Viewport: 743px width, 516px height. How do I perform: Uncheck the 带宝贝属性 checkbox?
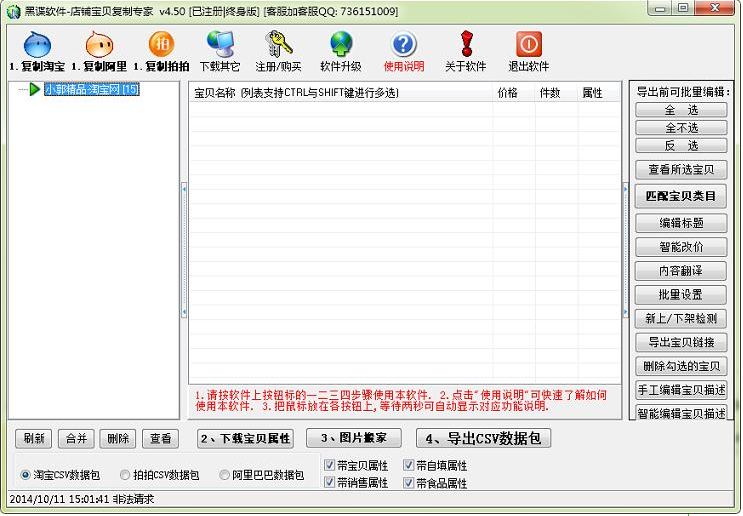(x=330, y=465)
